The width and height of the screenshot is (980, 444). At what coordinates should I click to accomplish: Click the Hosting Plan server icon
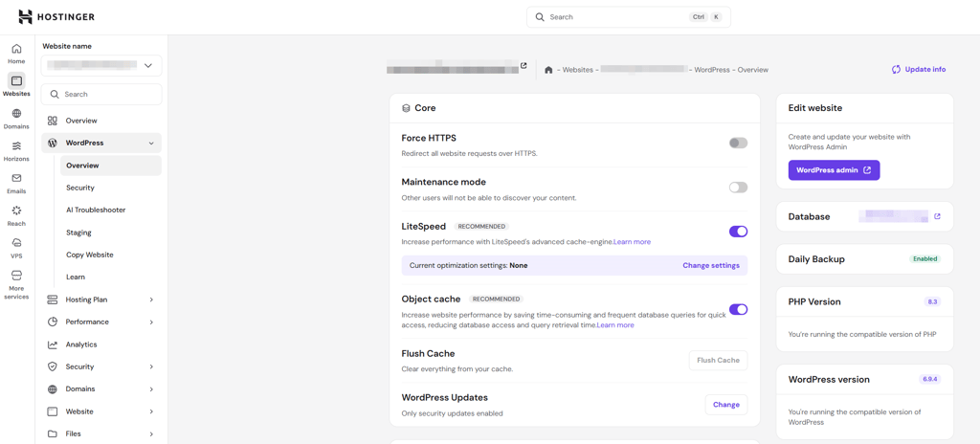[x=53, y=300]
